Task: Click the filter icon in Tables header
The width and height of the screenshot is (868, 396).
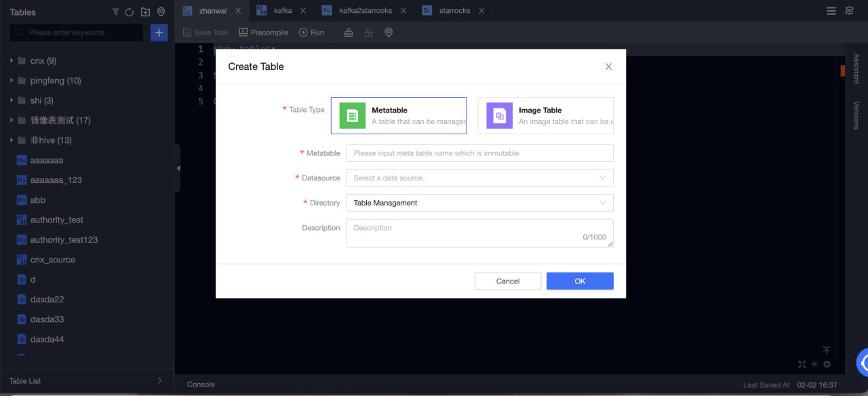Action: pos(115,12)
